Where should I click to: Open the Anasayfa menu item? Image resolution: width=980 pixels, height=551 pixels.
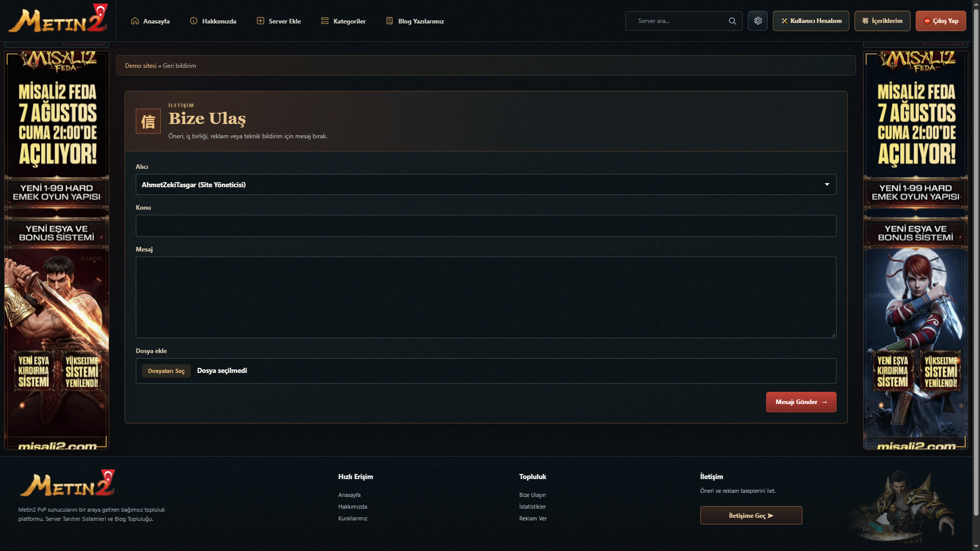[x=150, y=21]
